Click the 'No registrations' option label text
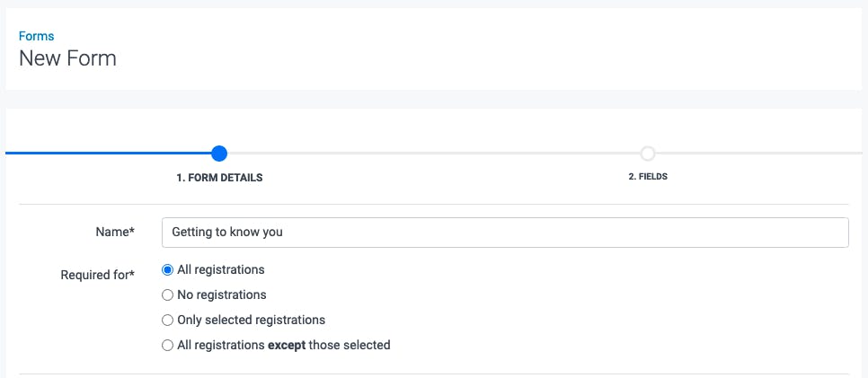 [x=222, y=294]
